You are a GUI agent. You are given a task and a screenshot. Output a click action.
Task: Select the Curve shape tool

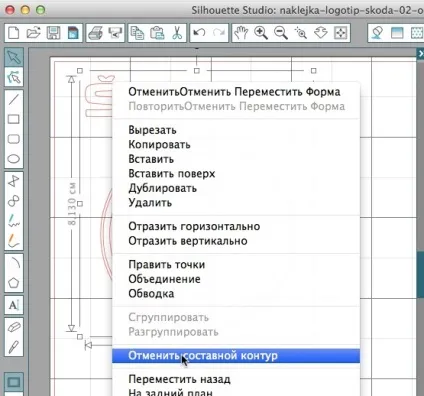coord(14,201)
